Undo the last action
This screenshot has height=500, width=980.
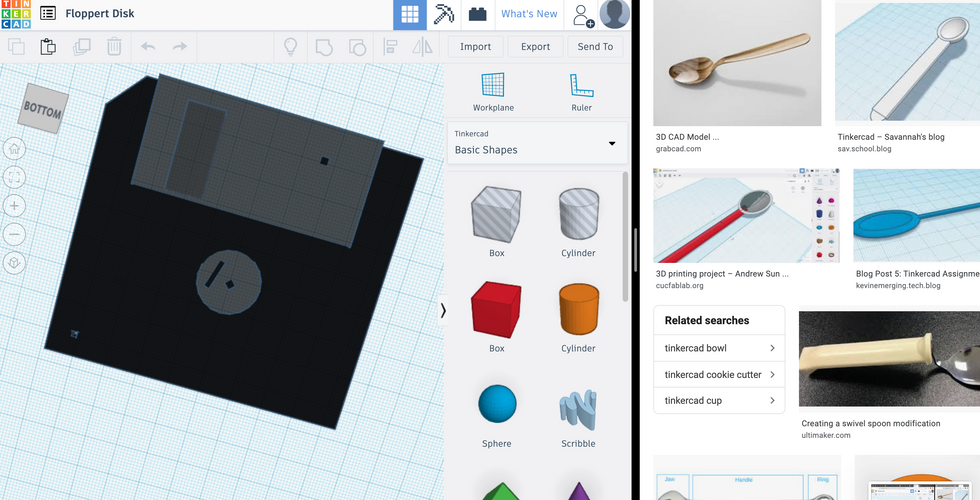pyautogui.click(x=148, y=47)
